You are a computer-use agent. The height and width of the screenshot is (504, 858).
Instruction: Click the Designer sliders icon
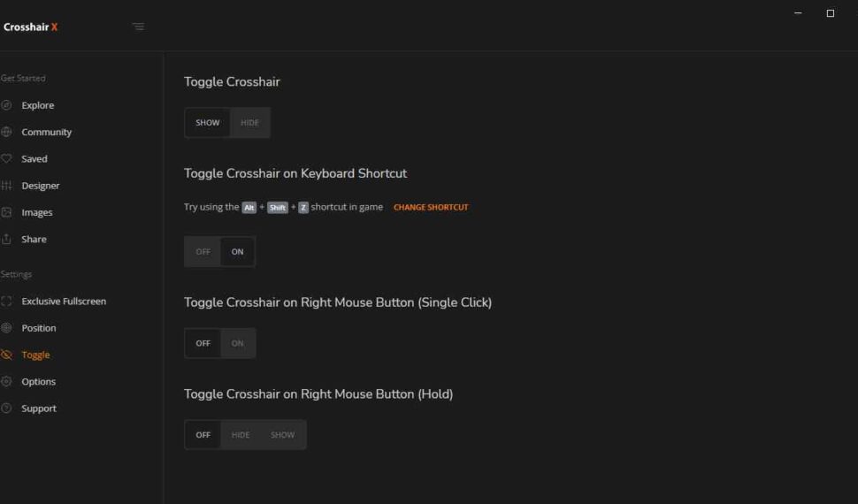6,186
